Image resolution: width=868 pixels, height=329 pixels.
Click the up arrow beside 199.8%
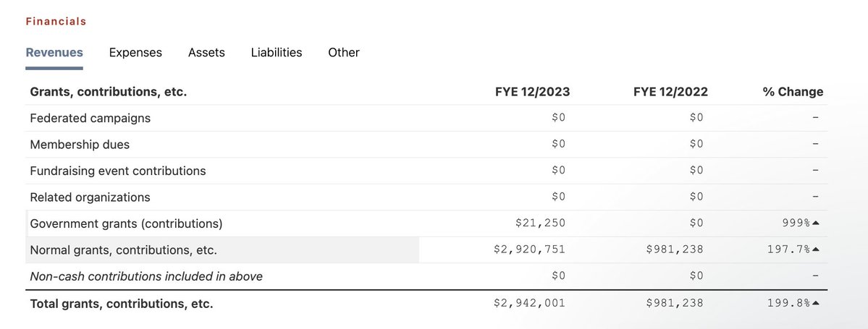(816, 304)
